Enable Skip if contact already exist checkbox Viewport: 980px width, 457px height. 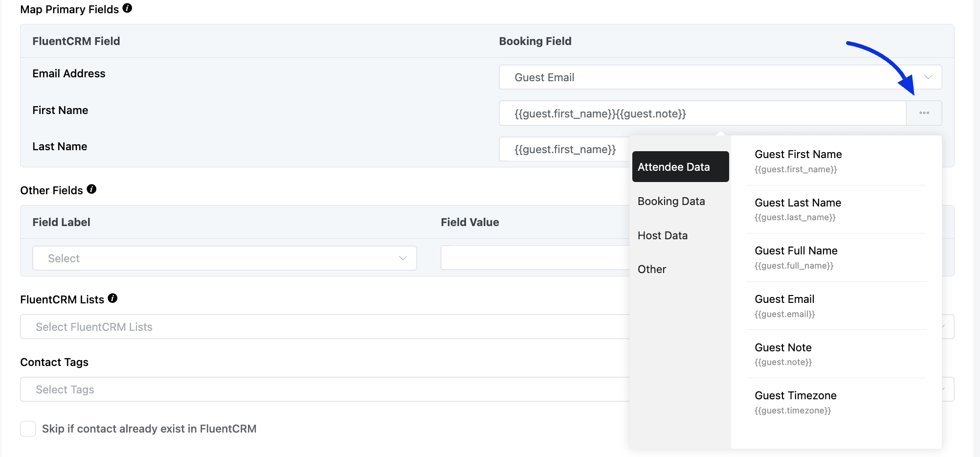click(x=28, y=428)
